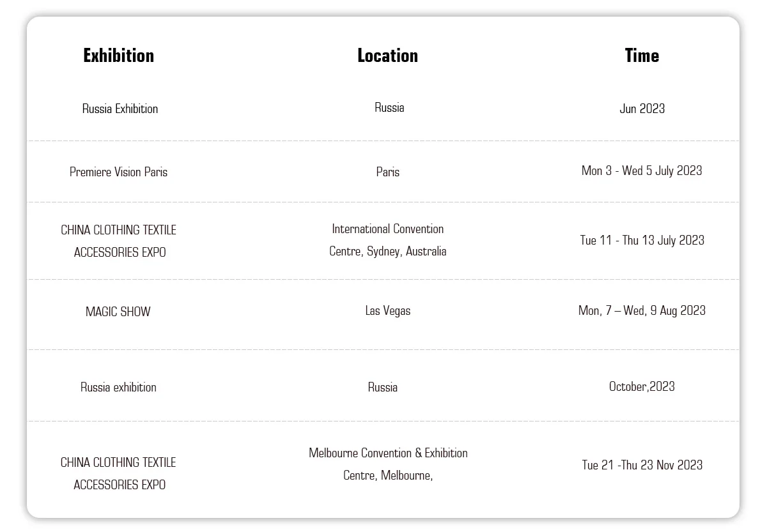This screenshot has height=532, width=767.
Task: Click the lowercase Russia exhibition entry
Action: point(118,387)
